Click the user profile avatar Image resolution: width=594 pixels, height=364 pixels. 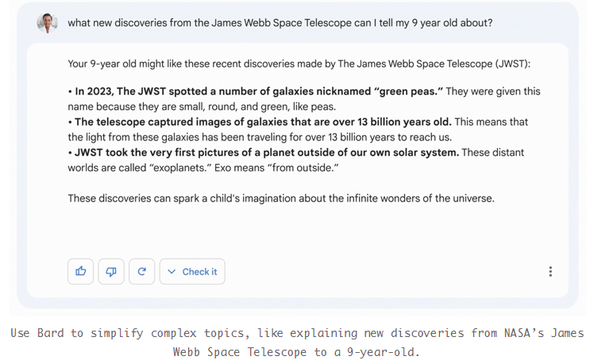click(47, 23)
